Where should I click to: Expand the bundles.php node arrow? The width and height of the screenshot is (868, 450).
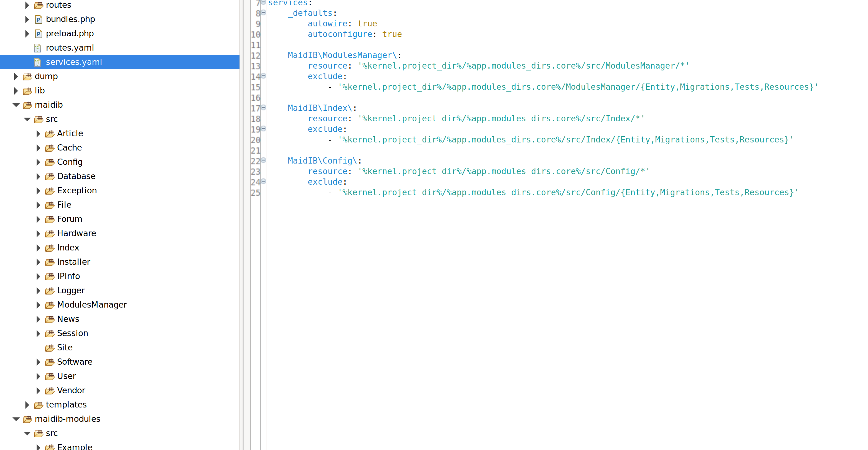click(x=27, y=19)
